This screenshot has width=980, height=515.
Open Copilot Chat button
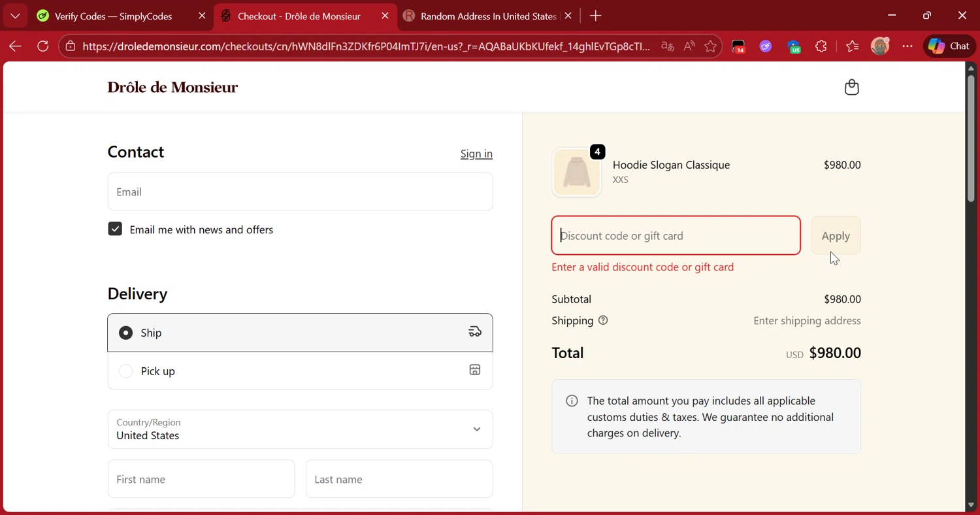click(949, 46)
